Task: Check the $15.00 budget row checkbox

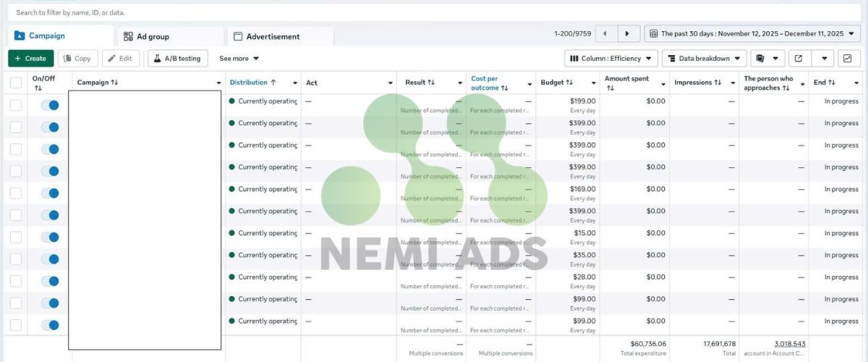Action: pos(16,237)
